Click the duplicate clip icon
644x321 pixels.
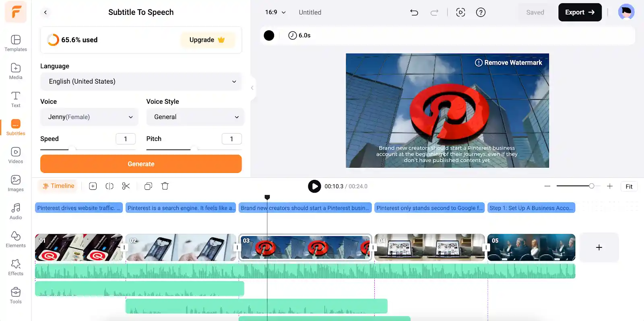click(x=148, y=186)
